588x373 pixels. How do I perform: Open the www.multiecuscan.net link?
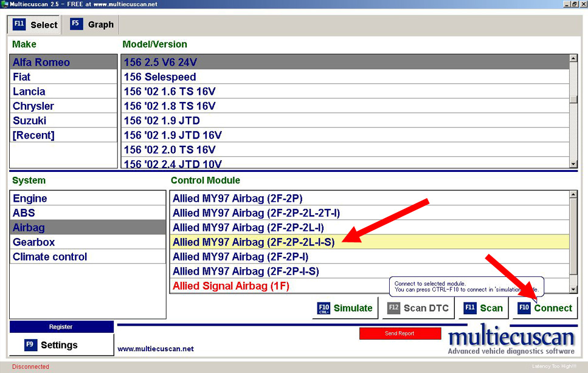click(156, 349)
